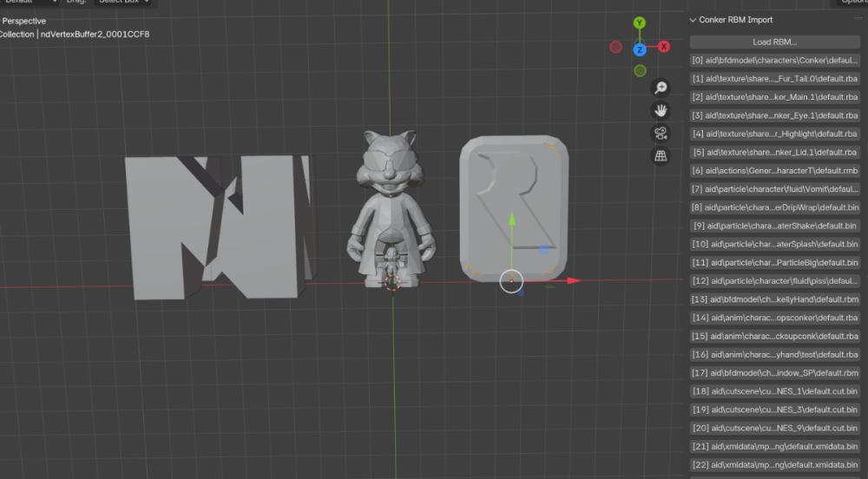This screenshot has width=868, height=479.
Task: Click the negative Y axis gizmo circle
Action: point(640,70)
